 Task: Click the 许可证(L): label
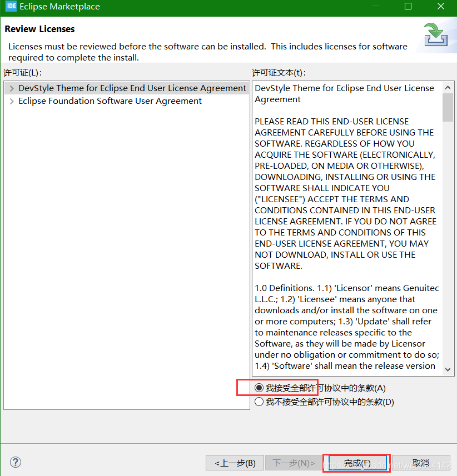tap(22, 73)
